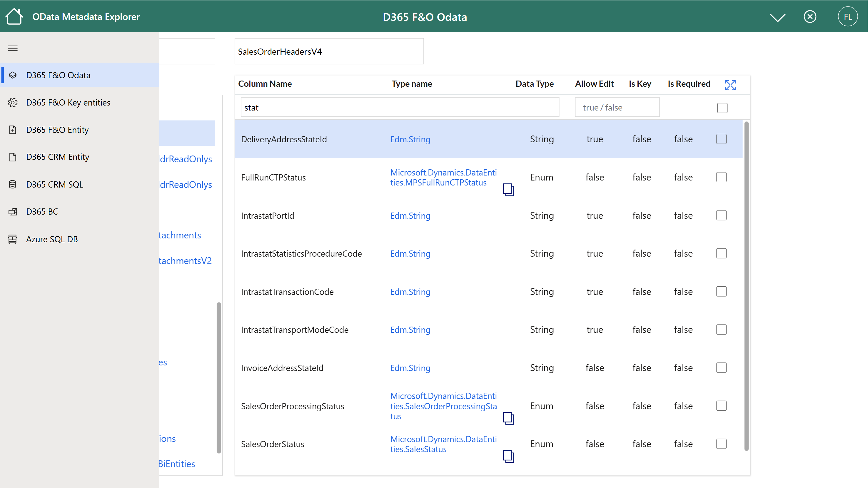Image resolution: width=868 pixels, height=488 pixels.
Task: Expand the table to full screen view
Action: [730, 85]
